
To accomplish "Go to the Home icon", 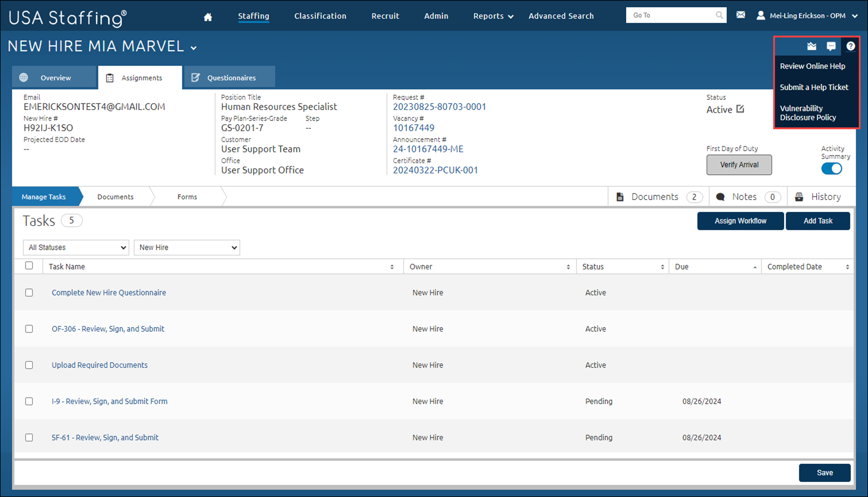I will coord(208,17).
